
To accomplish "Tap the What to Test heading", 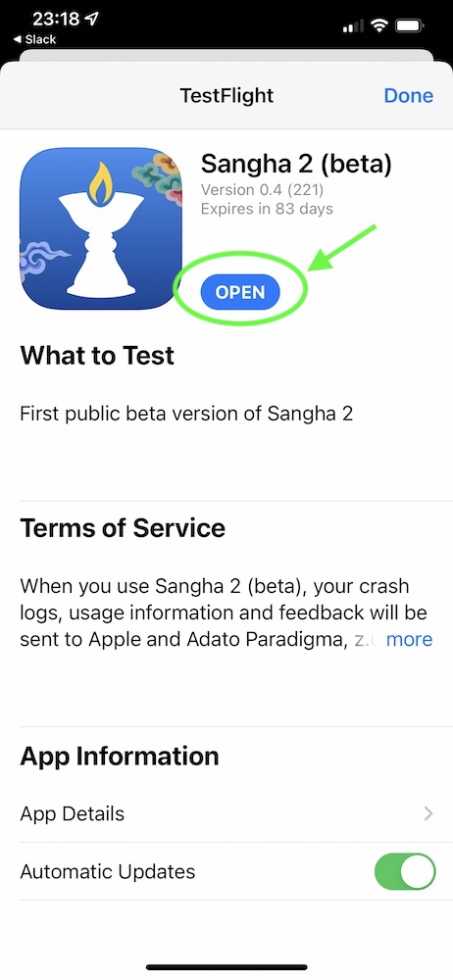I will (97, 355).
